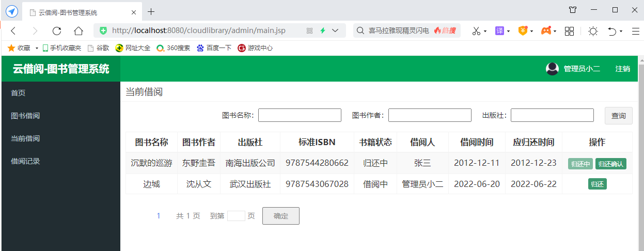Open the extensions grid icon
The image size is (644, 251).
coord(570,31)
